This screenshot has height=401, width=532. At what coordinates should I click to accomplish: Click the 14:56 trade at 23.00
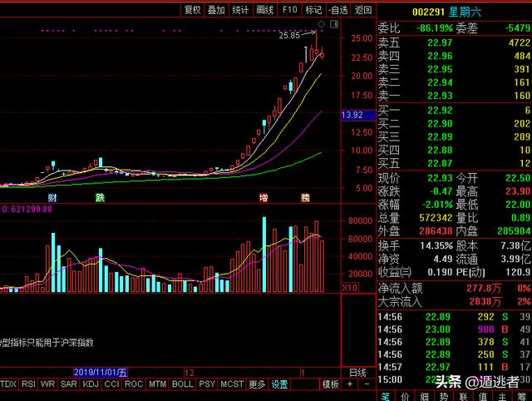tap(455, 329)
